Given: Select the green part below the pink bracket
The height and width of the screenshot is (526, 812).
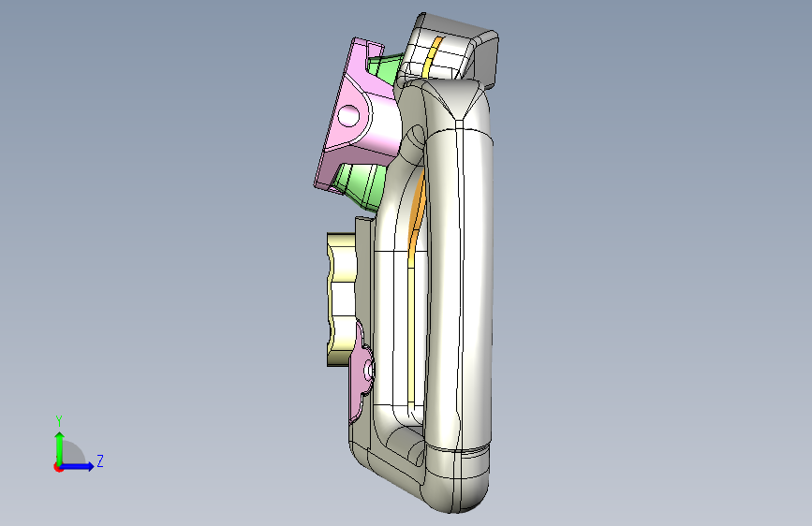Looking at the screenshot, I should 361,185.
